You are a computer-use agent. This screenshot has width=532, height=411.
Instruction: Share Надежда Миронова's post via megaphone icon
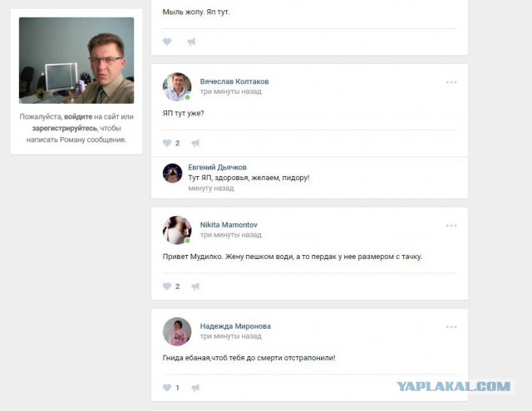(195, 388)
